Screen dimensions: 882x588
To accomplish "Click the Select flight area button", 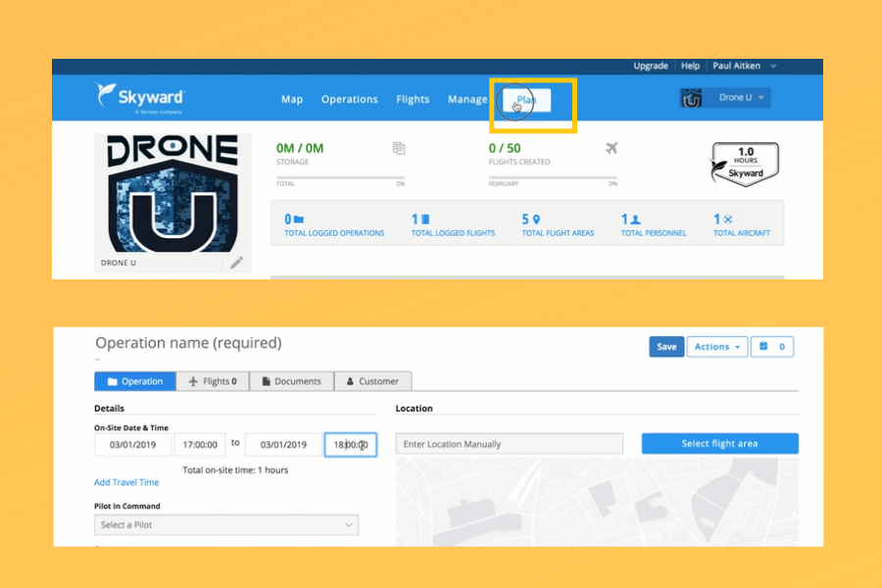I will [719, 444].
